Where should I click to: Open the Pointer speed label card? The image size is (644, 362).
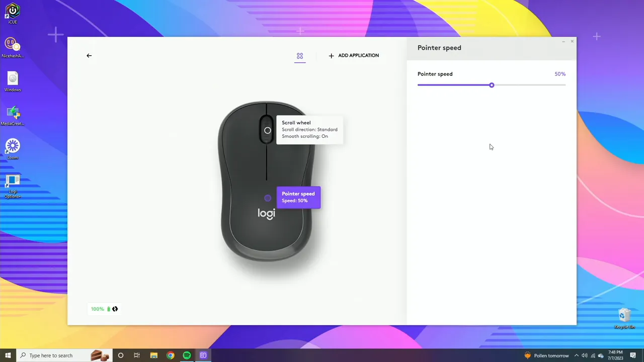[x=298, y=197]
